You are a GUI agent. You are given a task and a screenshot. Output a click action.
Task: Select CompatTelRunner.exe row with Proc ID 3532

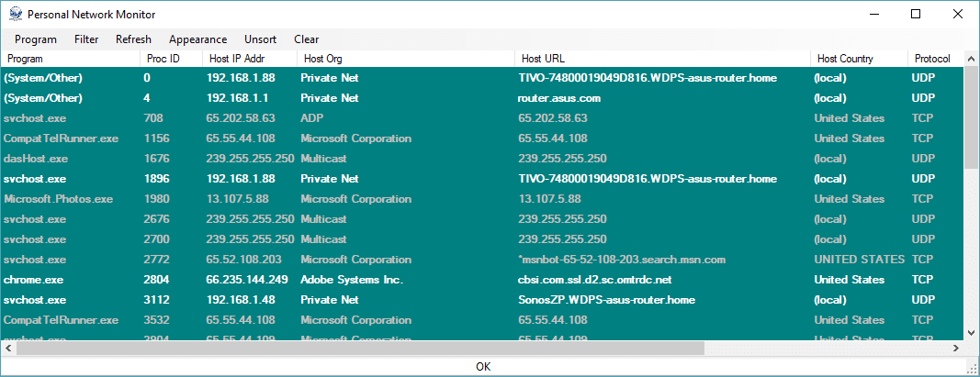click(x=482, y=319)
